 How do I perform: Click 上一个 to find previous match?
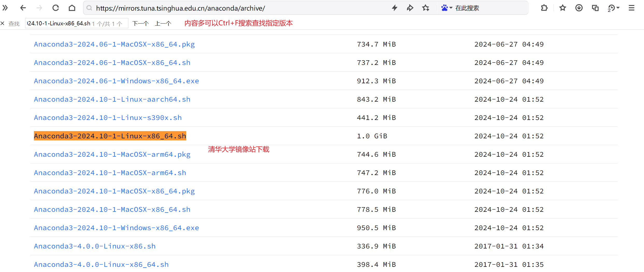coord(163,24)
